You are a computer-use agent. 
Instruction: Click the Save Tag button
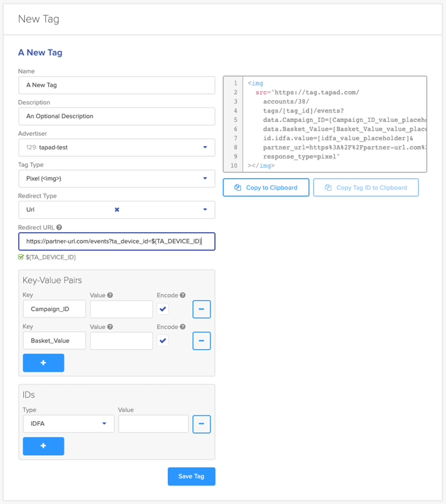[191, 476]
